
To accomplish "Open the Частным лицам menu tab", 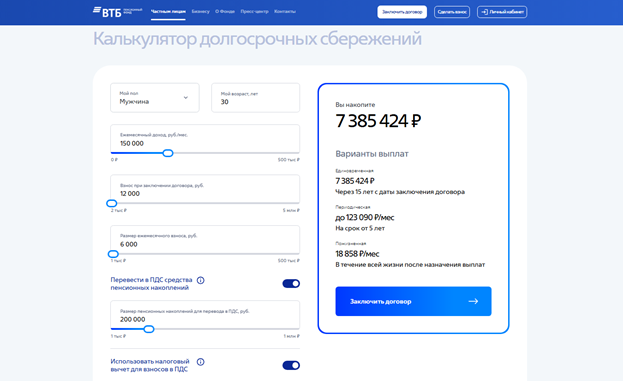I will click(168, 12).
